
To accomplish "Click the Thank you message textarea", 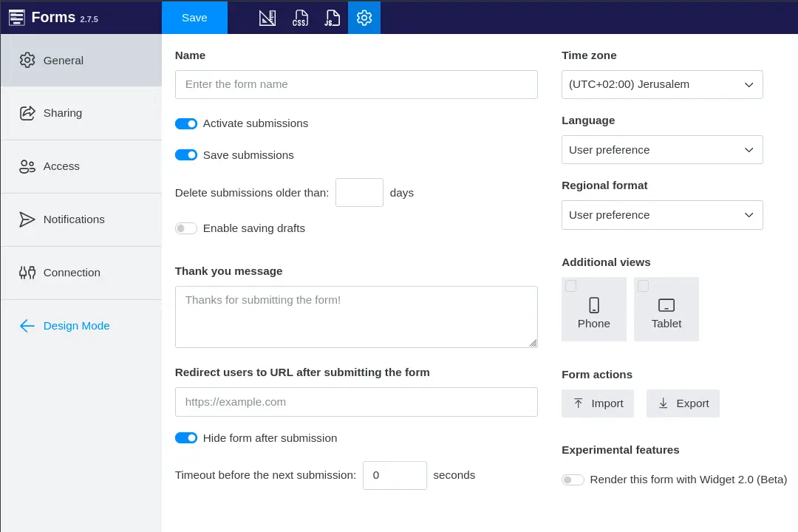I will pos(356,317).
